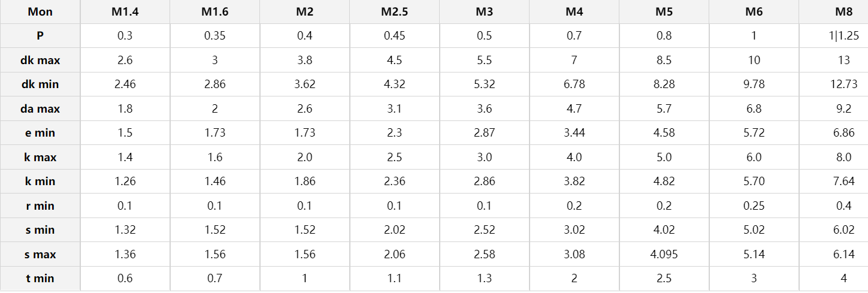The width and height of the screenshot is (868, 293).
Task: Select the 't min' value for M5
Action: [664, 279]
